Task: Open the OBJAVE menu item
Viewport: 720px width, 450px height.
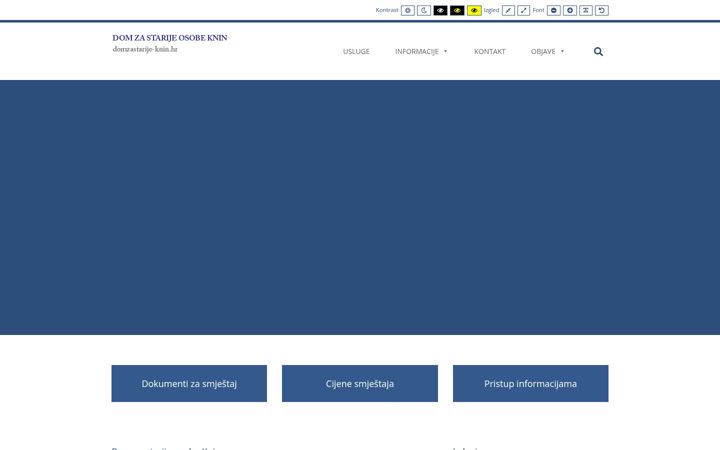Action: tap(543, 51)
